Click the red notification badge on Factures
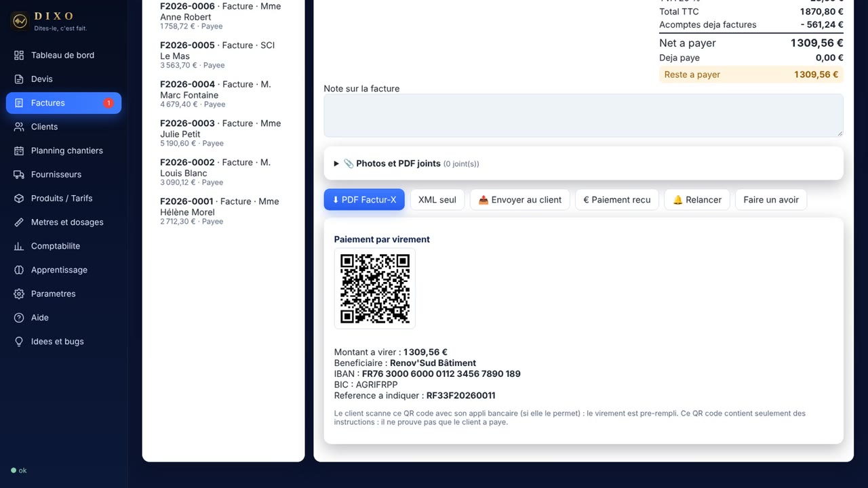Screen dimensions: 868x488 coord(108,103)
